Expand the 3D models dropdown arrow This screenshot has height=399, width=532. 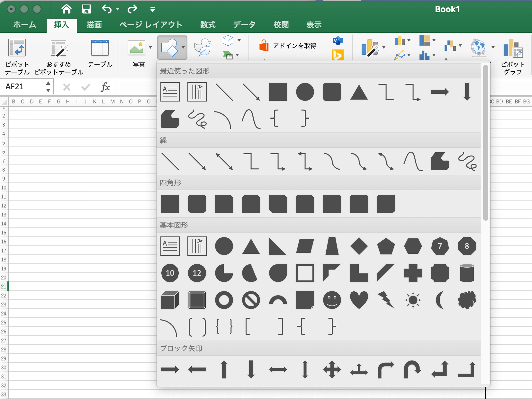239,40
